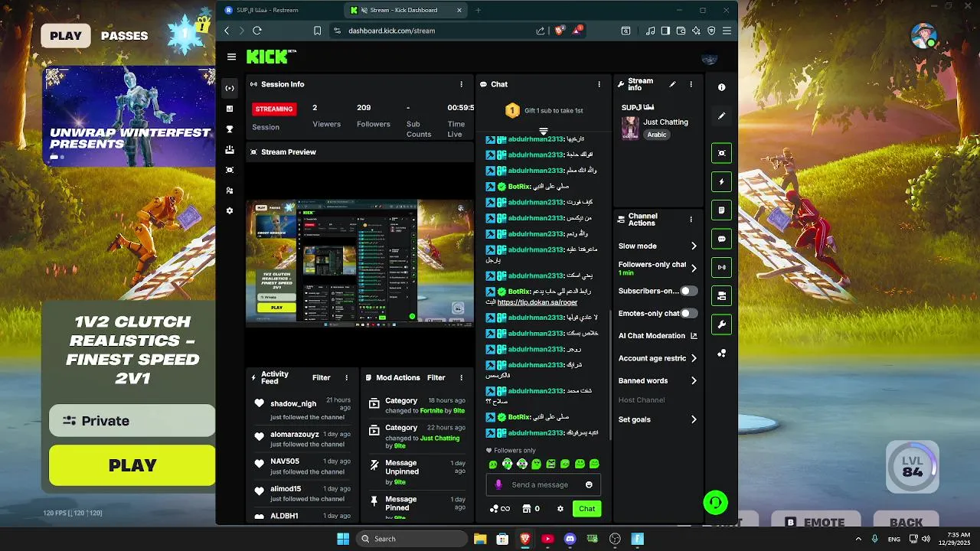Image resolution: width=980 pixels, height=551 pixels.
Task: Toggle the Stream Preview widget icon
Action: coord(721,153)
